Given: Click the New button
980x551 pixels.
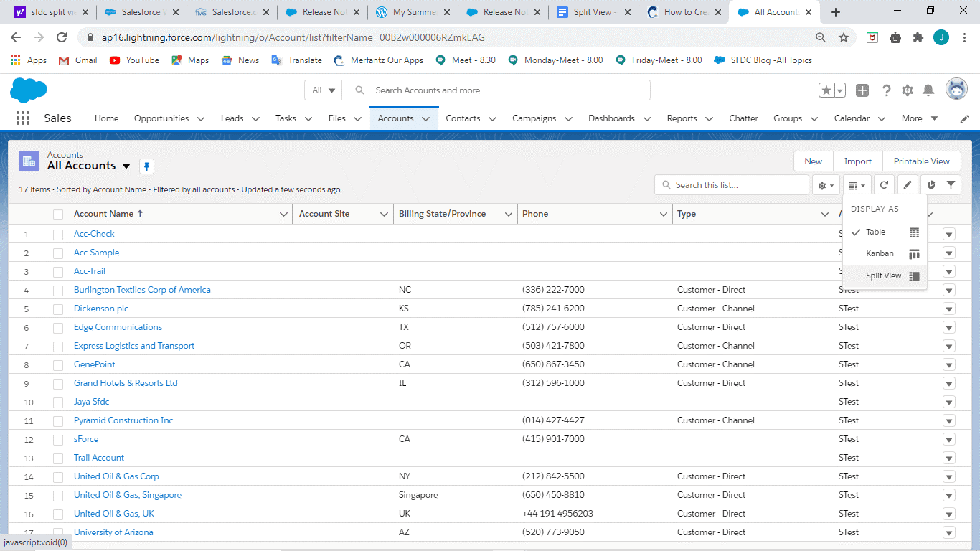Looking at the screenshot, I should click(x=813, y=161).
